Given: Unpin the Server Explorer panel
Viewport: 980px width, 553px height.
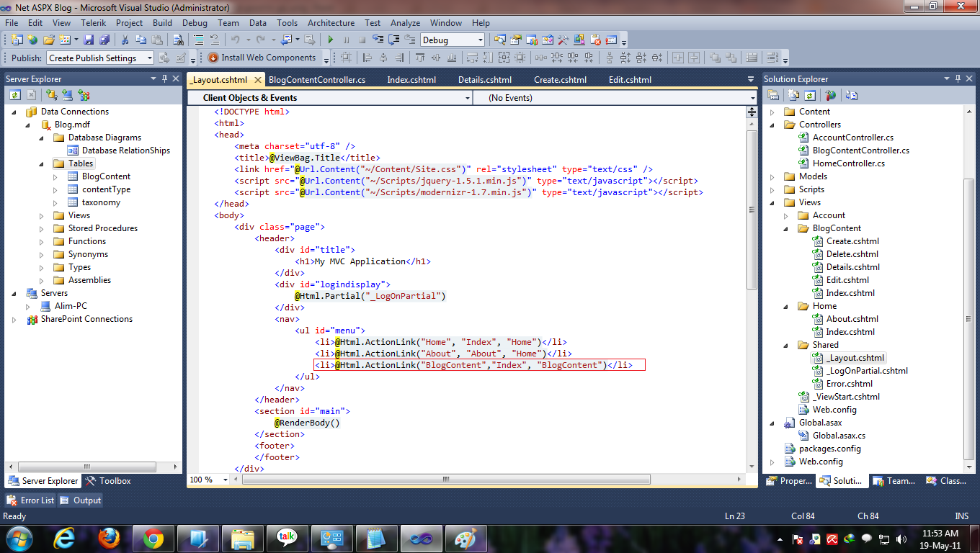Looking at the screenshot, I should [164, 78].
